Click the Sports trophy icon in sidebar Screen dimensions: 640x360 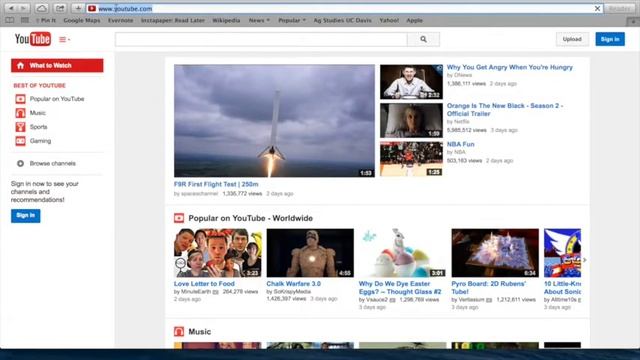20,127
